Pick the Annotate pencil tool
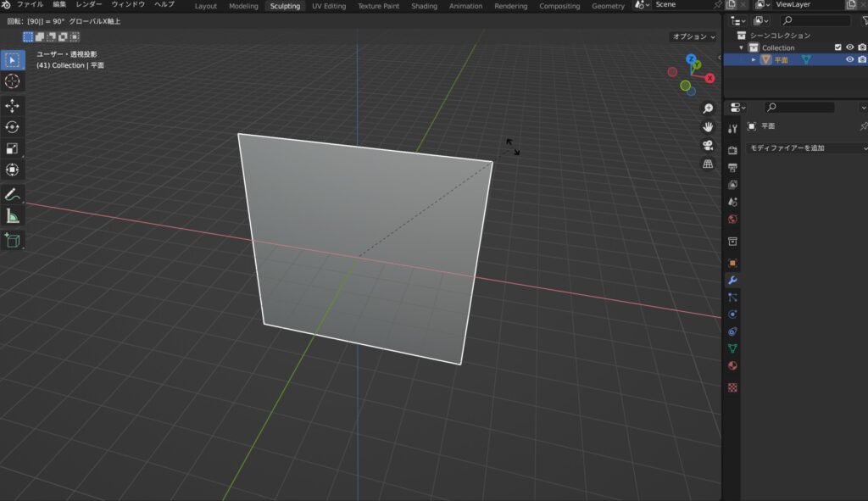The width and height of the screenshot is (868, 501). (x=13, y=195)
